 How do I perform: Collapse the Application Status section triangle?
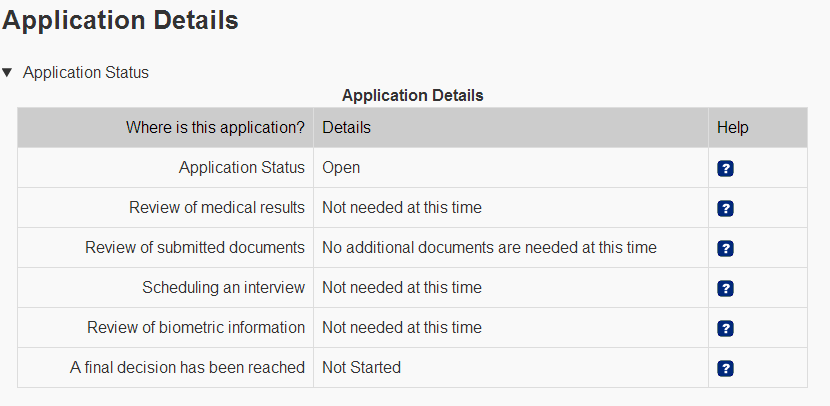(x=8, y=72)
